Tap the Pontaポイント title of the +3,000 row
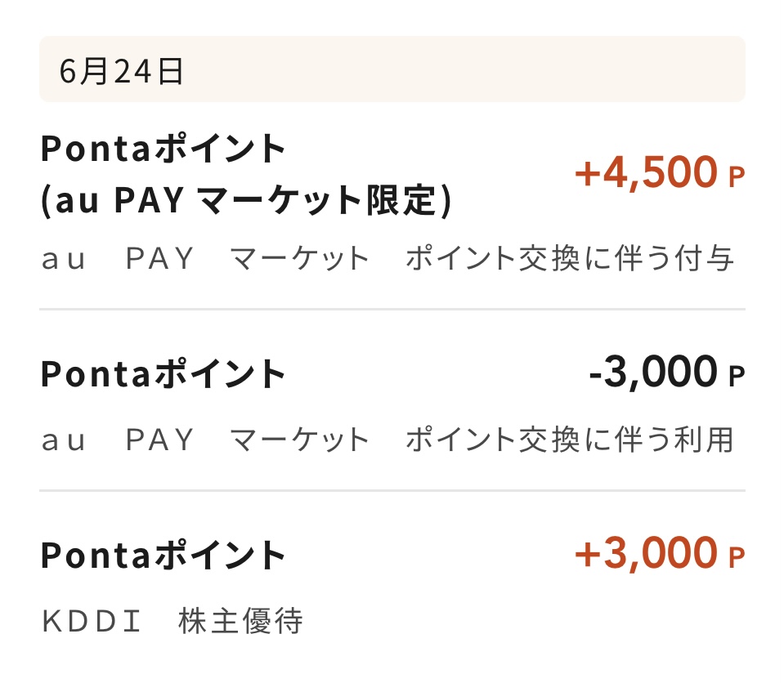784x683 pixels. 163,555
